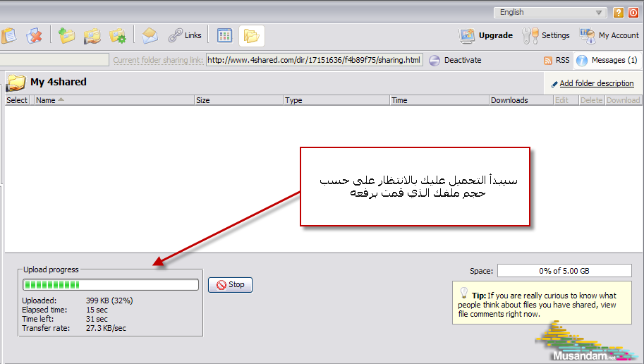Click the folder settings gear icon
644x364 pixels.
tap(118, 36)
